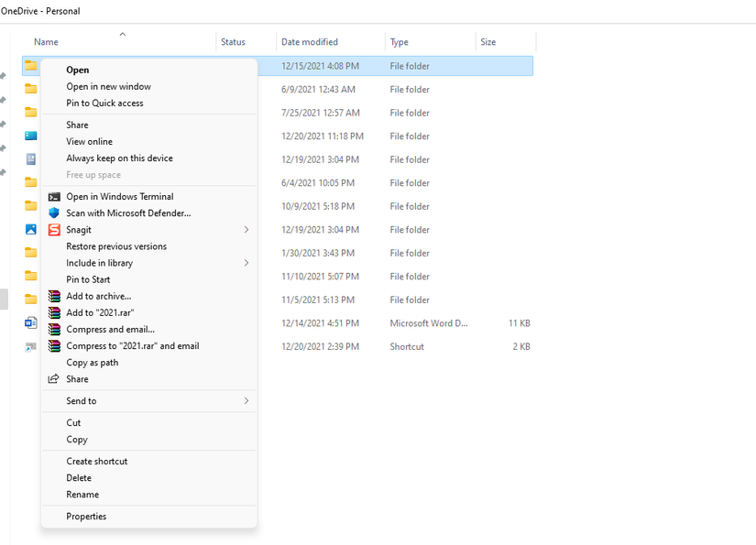This screenshot has width=756, height=545.
Task: Select the folder icon dated 11/5/2021
Action: click(31, 300)
